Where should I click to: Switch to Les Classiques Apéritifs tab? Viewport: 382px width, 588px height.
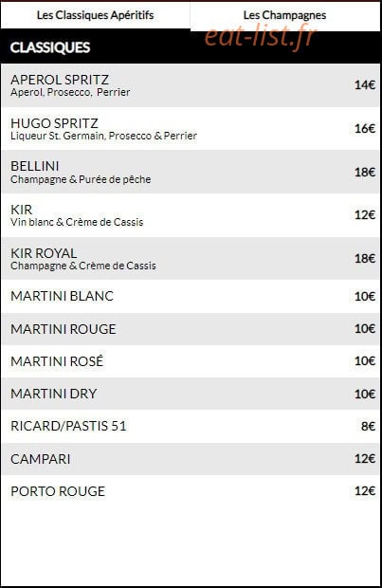(95, 15)
